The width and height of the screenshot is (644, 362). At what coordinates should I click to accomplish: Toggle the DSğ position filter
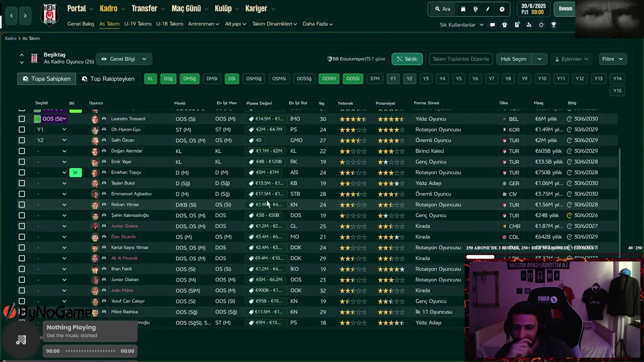(x=168, y=78)
